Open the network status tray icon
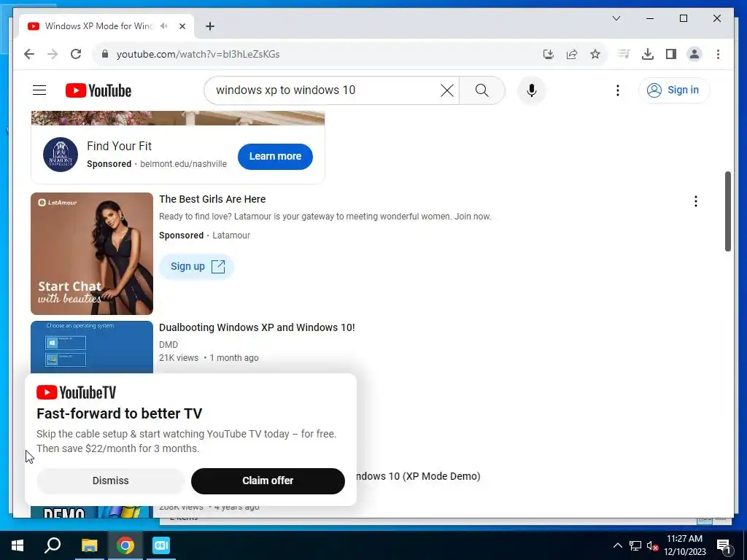747x560 pixels. click(635, 545)
